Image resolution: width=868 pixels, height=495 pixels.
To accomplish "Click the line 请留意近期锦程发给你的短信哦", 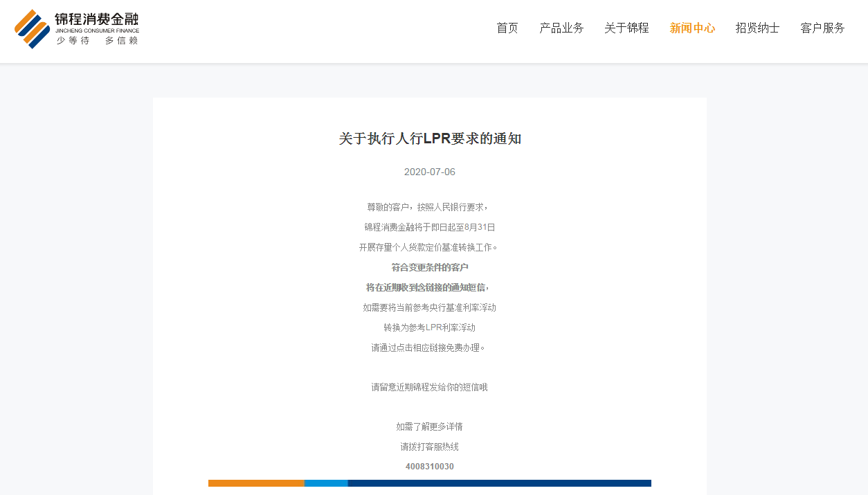I will (x=430, y=387).
